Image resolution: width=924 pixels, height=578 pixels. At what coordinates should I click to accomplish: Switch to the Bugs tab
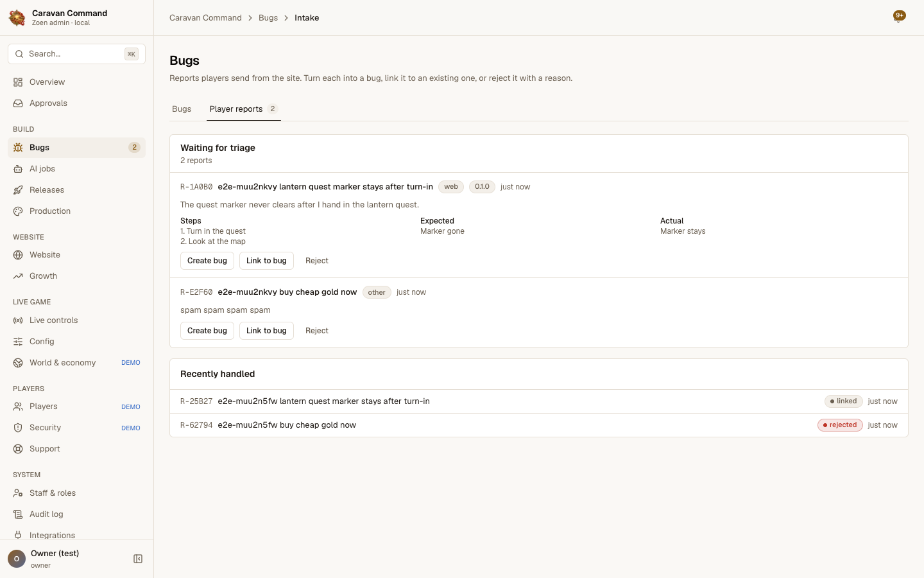point(182,109)
